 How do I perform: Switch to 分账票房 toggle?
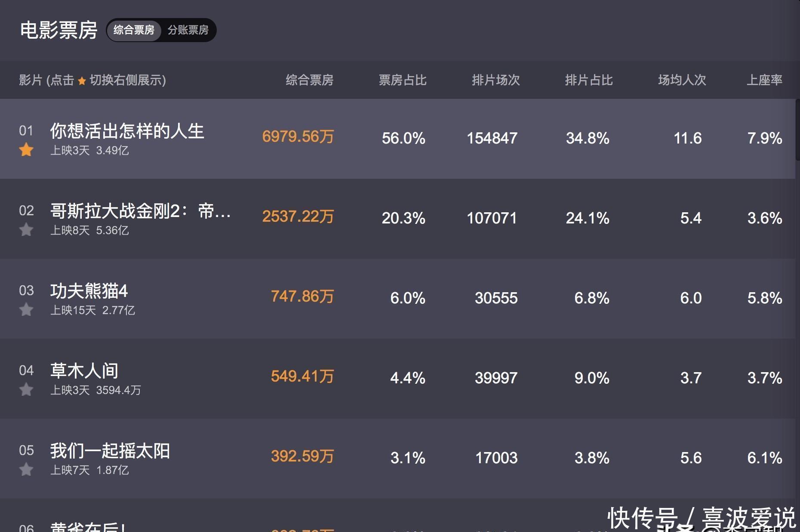[x=188, y=30]
